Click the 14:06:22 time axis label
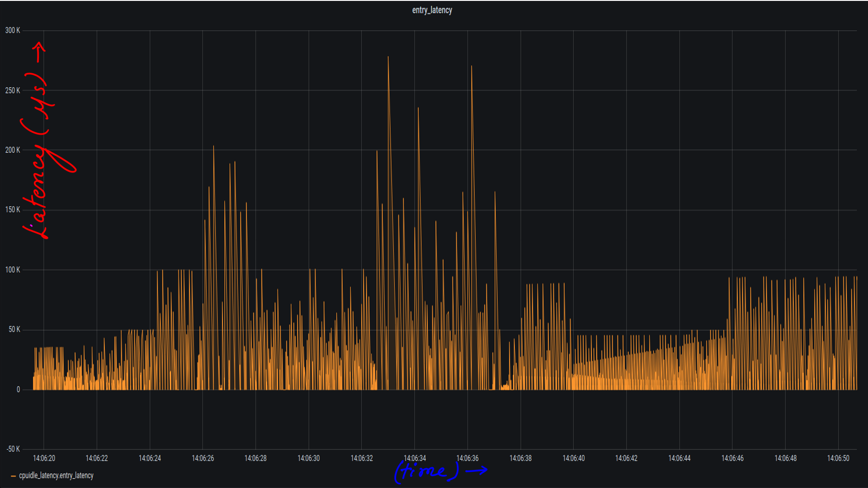 pyautogui.click(x=97, y=458)
